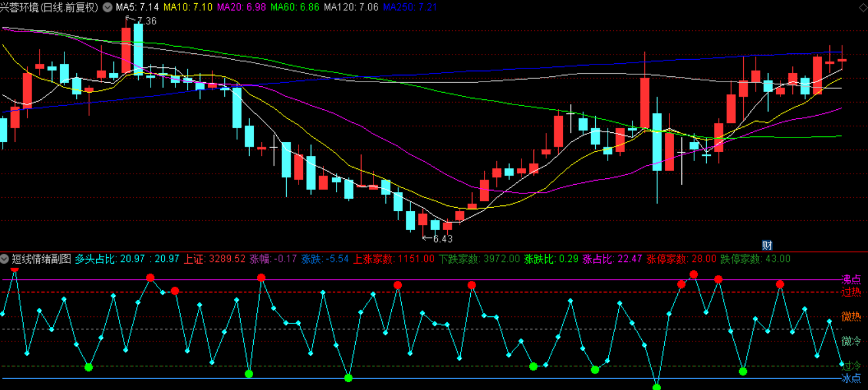
Task: Expand the 短线情绪副图 indicator menu arrow
Action: (5, 258)
